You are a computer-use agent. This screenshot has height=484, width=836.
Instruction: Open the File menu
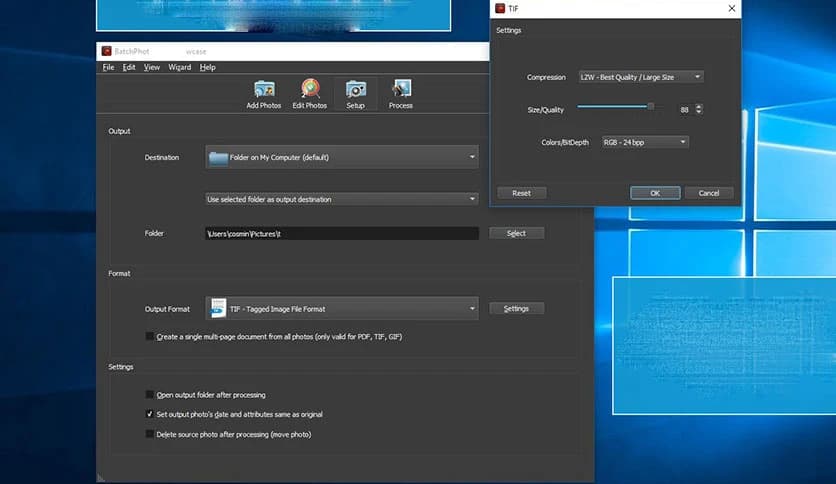[108, 67]
